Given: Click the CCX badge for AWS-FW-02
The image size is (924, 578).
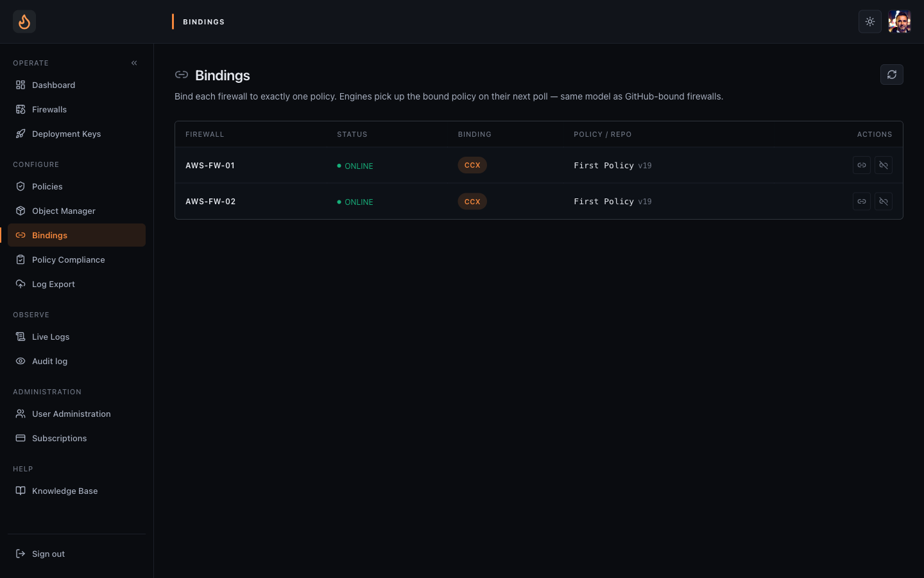Looking at the screenshot, I should [472, 201].
